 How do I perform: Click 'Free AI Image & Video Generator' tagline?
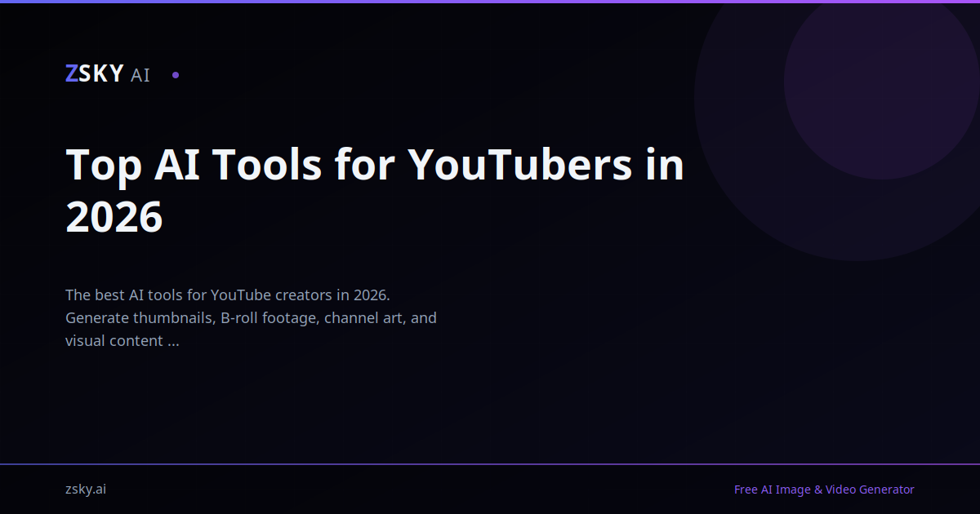(x=824, y=490)
